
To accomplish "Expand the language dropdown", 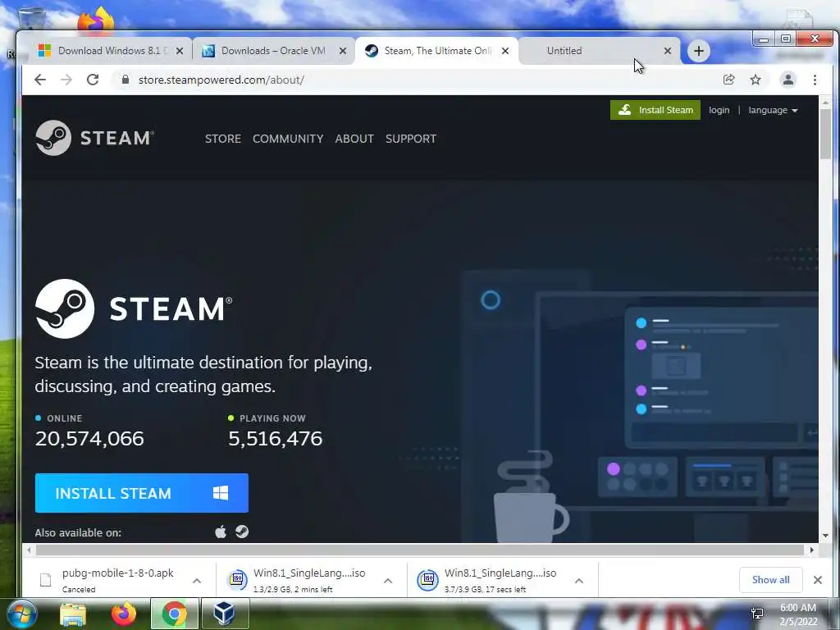I will [773, 111].
